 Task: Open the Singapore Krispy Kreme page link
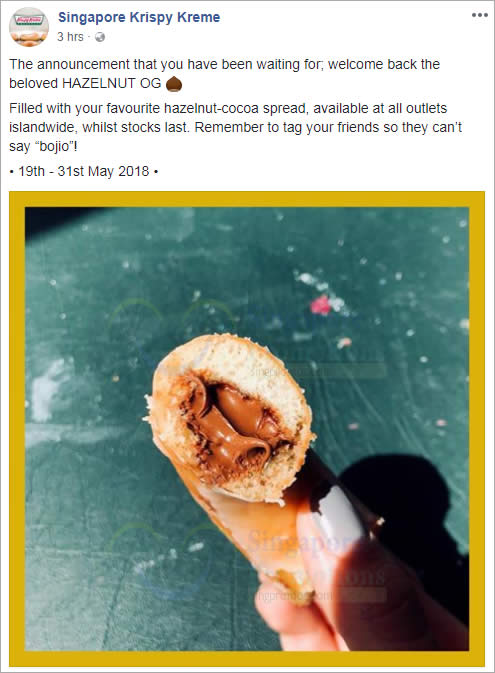point(139,17)
